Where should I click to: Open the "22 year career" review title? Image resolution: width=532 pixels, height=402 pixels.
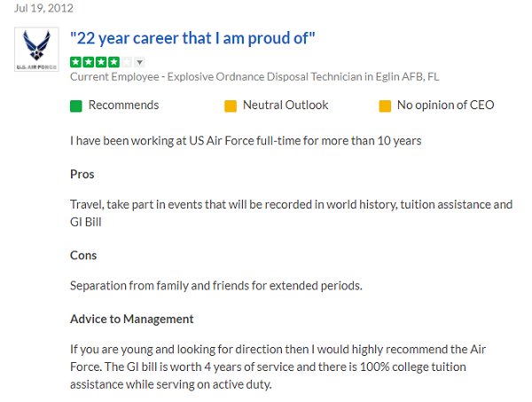[x=192, y=37]
